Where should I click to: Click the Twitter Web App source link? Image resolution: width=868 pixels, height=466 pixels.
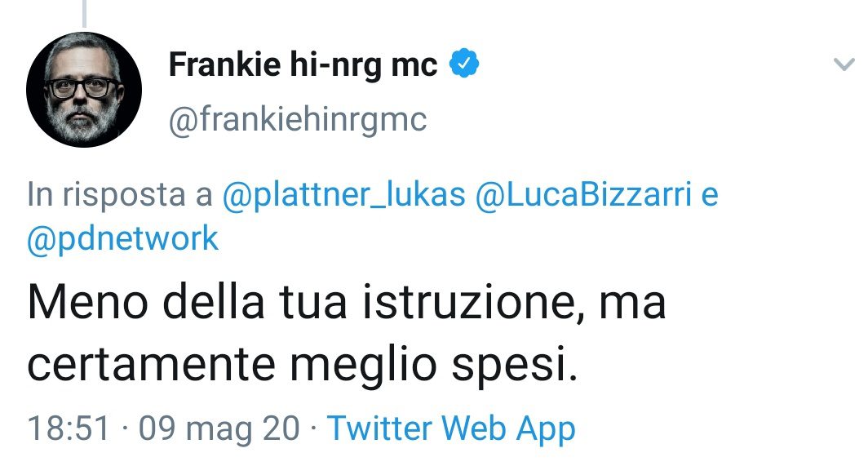(451, 428)
